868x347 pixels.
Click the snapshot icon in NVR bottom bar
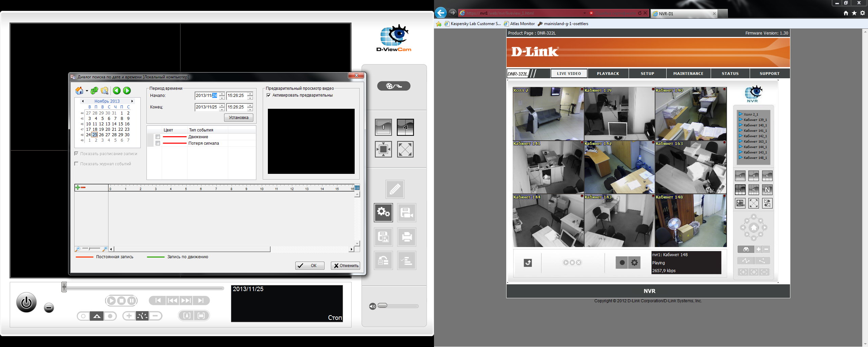tap(528, 263)
